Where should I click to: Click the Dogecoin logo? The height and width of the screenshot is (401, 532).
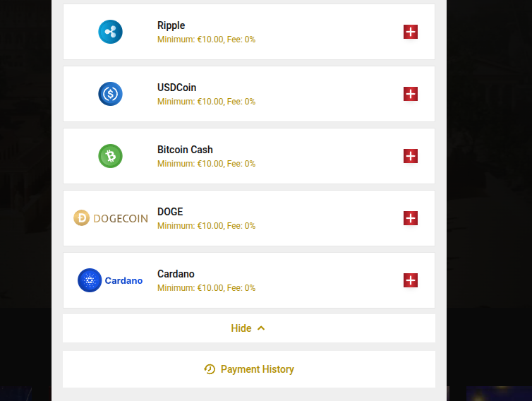111,218
